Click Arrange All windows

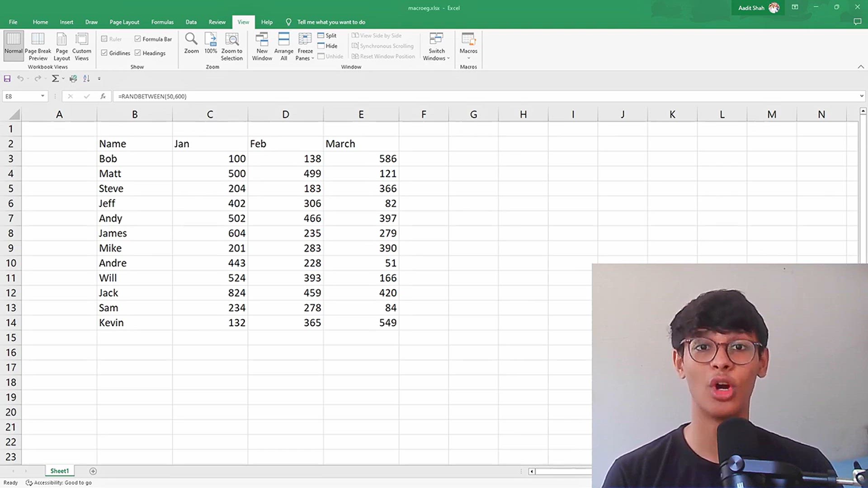pos(284,46)
